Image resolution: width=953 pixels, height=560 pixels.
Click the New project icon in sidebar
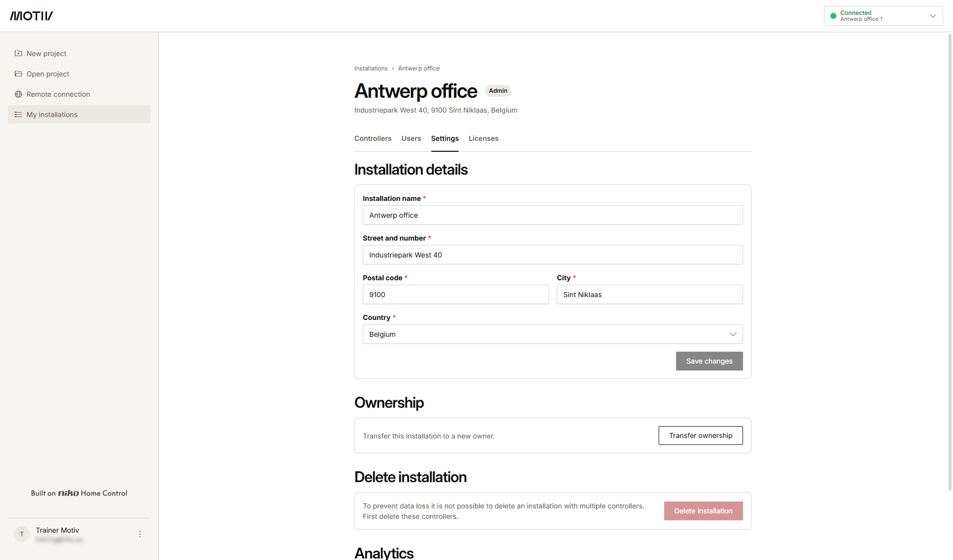(18, 54)
